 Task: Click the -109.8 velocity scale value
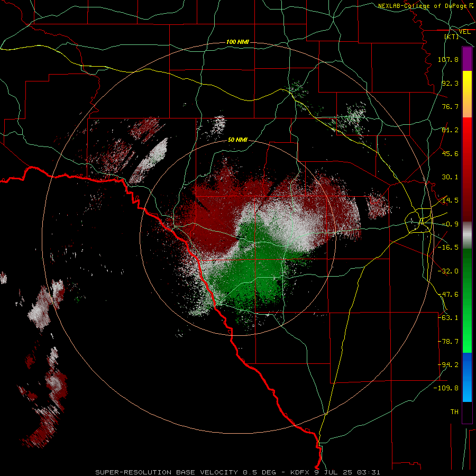(x=446, y=388)
